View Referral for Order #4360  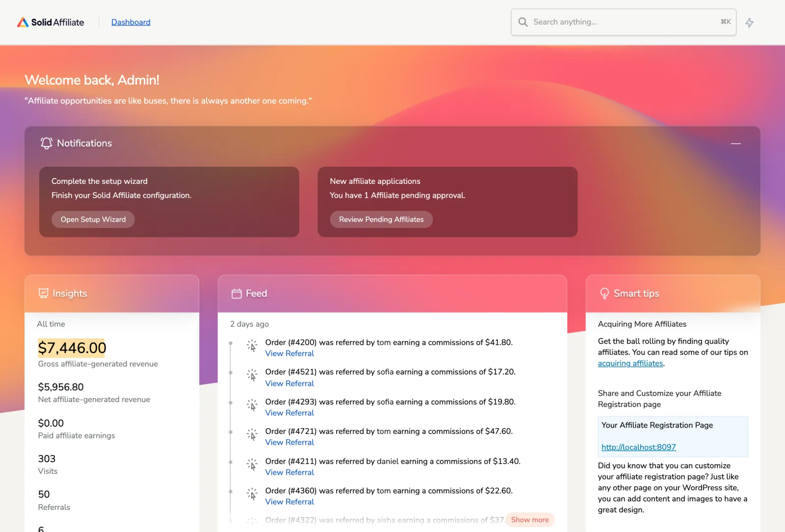tap(289, 502)
